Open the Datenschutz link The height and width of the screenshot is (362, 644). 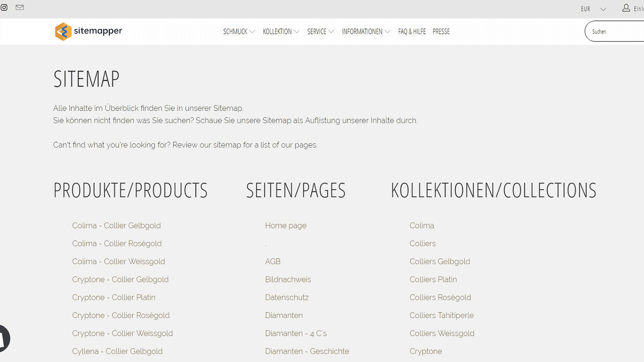pos(287,297)
